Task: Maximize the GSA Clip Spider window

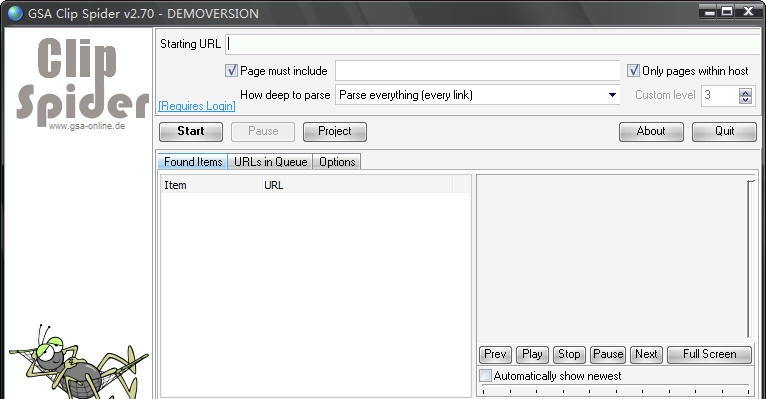Action: click(727, 11)
